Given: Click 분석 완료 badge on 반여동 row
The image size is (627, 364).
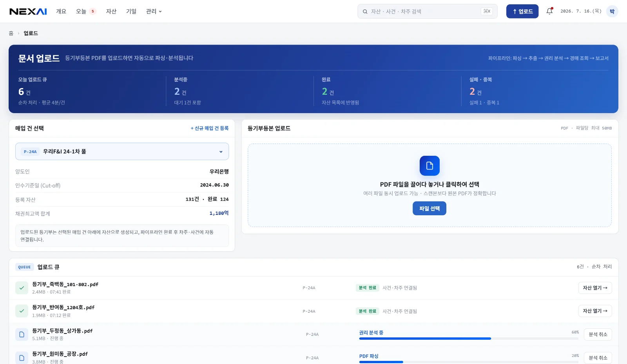Looking at the screenshot, I should (368, 311).
